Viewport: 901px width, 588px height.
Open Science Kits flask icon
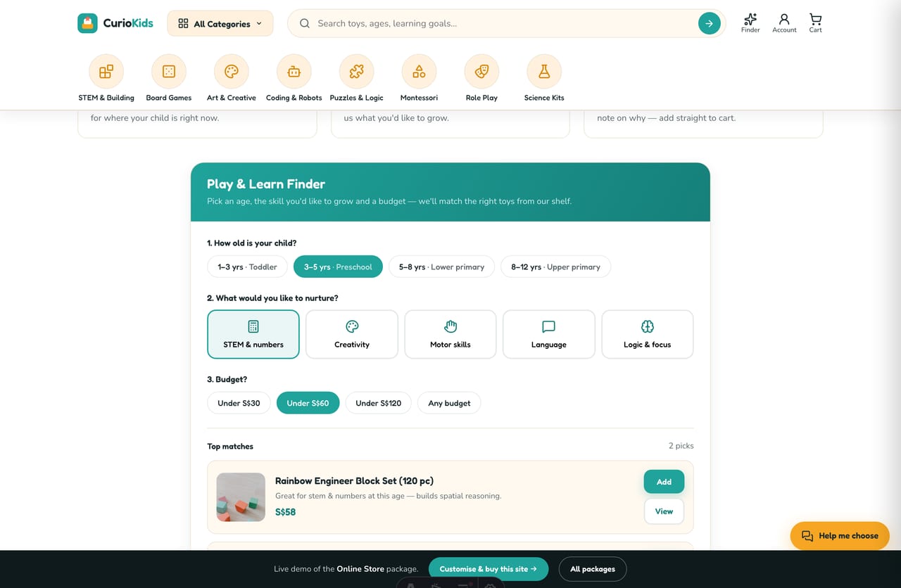(x=544, y=72)
